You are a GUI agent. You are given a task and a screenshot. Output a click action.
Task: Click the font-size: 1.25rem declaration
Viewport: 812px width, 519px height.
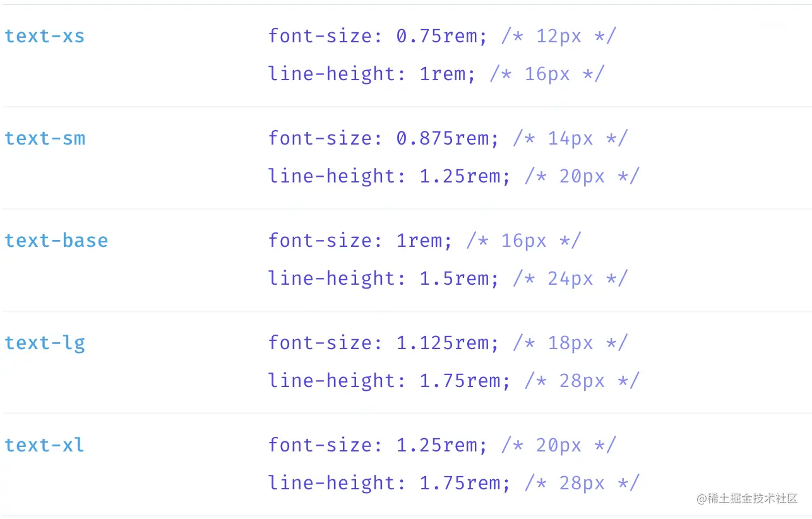[x=378, y=445]
